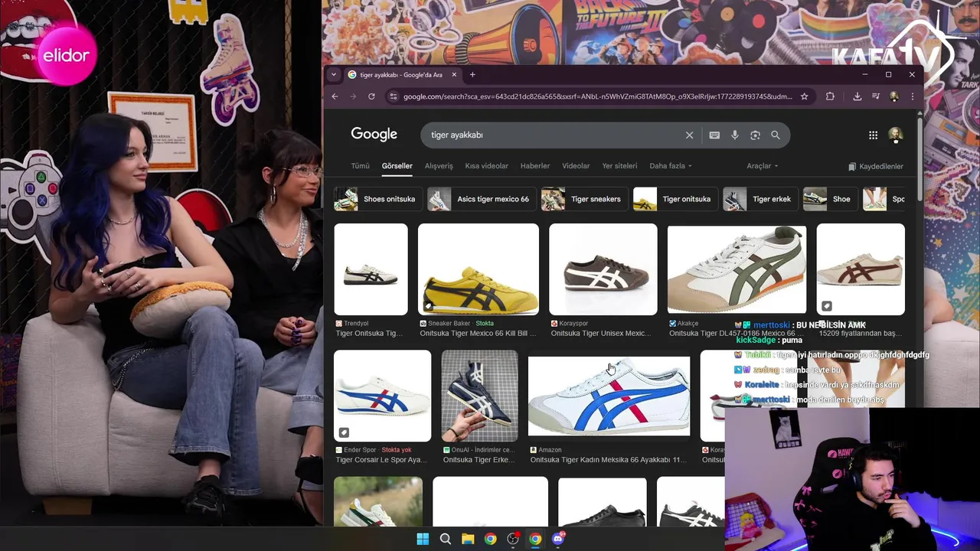The image size is (980, 551).
Task: Click the Tiger Corsair Le Spor Aya caption
Action: 381,460
